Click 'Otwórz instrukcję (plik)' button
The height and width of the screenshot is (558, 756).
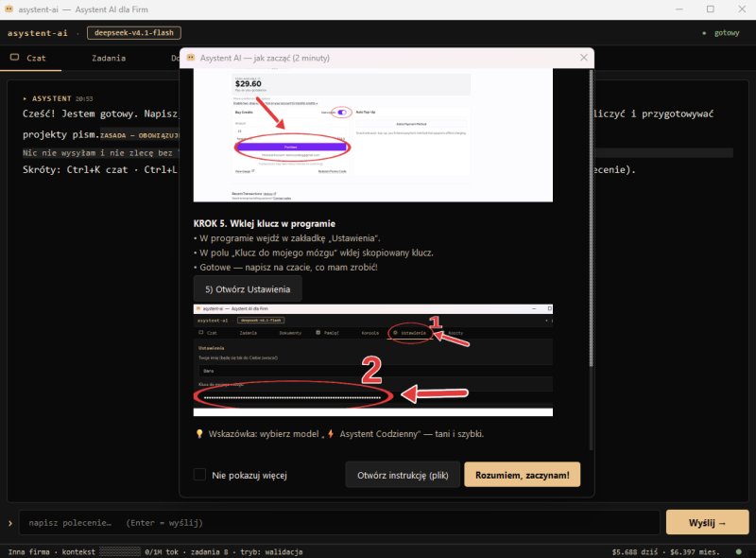coord(403,475)
